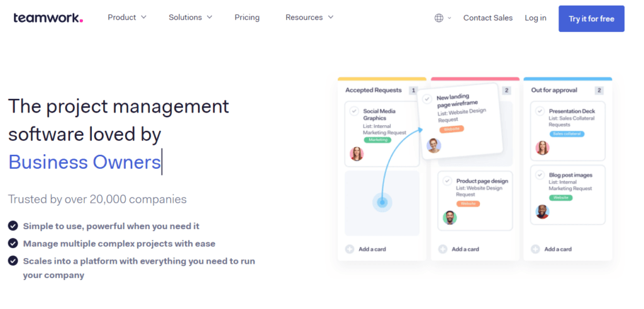The image size is (644, 309).
Task: Click Add a card text in Accepted Requests
Action: point(372,249)
